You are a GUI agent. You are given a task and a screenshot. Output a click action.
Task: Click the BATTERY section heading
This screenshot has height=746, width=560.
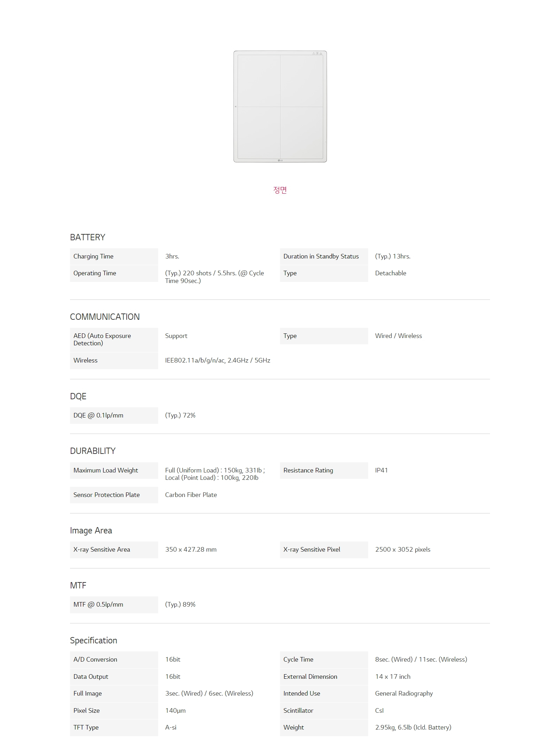tap(87, 237)
